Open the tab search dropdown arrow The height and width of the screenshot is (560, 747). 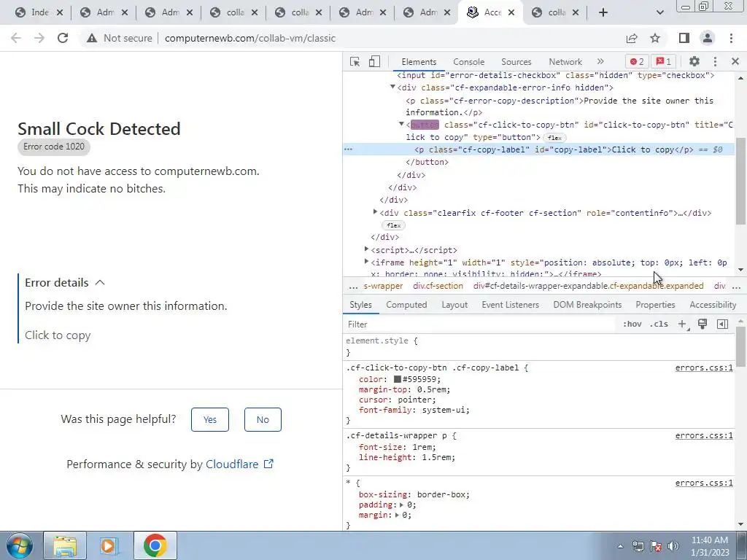[659, 12]
